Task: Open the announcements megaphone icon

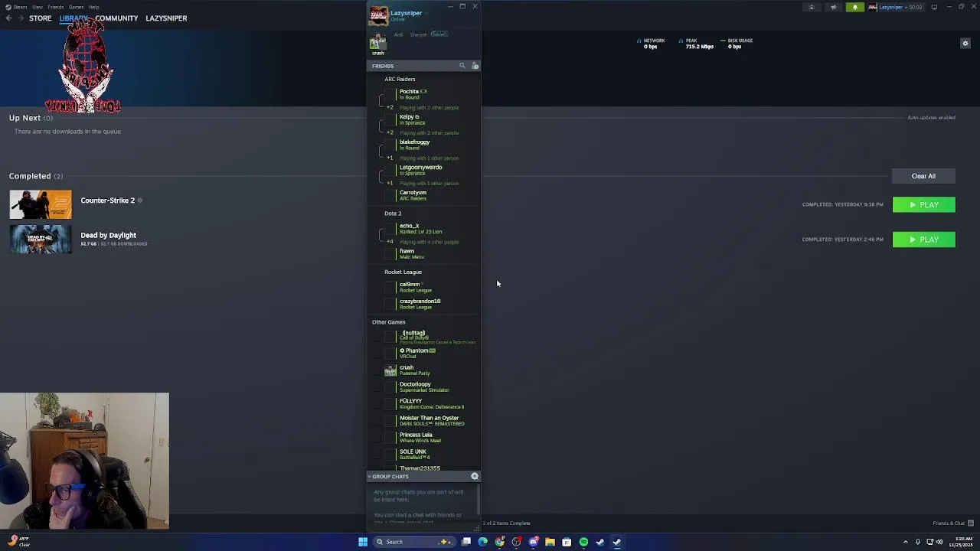Action: click(x=834, y=7)
